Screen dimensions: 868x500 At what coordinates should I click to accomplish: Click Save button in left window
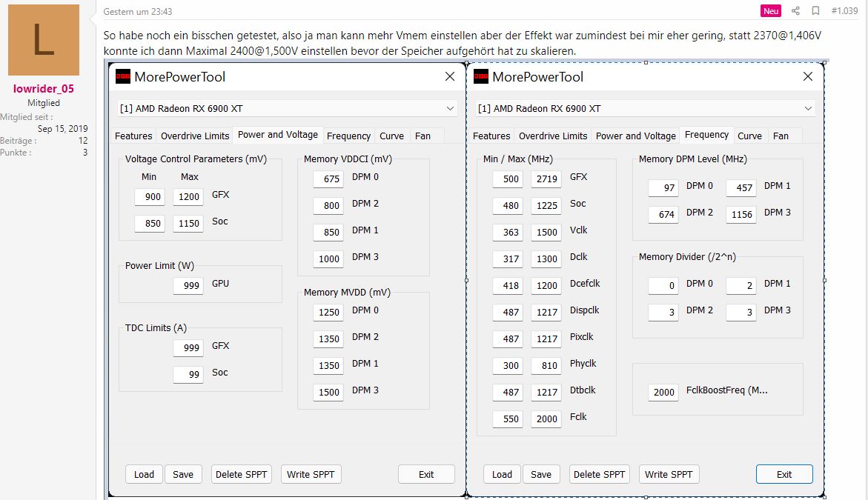pos(183,474)
